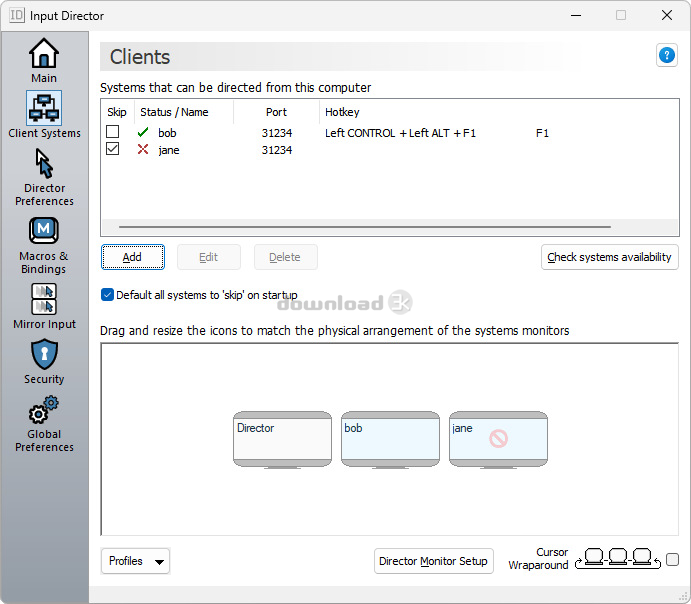Image resolution: width=691 pixels, height=604 pixels.
Task: Select the Client Systems network icon
Action: click(x=44, y=108)
